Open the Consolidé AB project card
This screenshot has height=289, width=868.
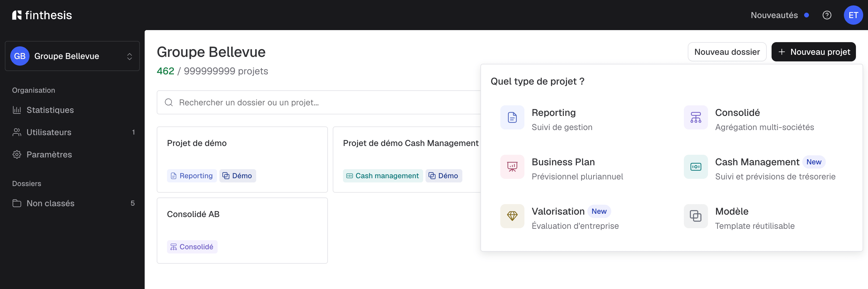pyautogui.click(x=242, y=231)
